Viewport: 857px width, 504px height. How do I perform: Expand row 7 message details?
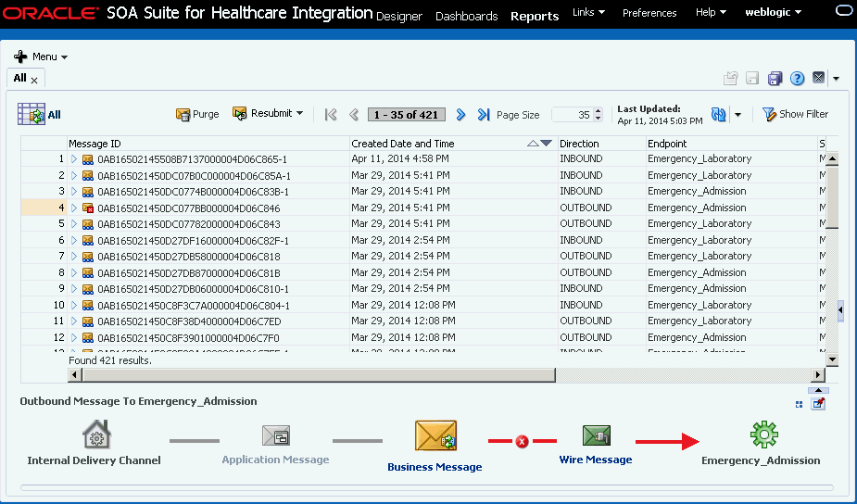[x=74, y=257]
